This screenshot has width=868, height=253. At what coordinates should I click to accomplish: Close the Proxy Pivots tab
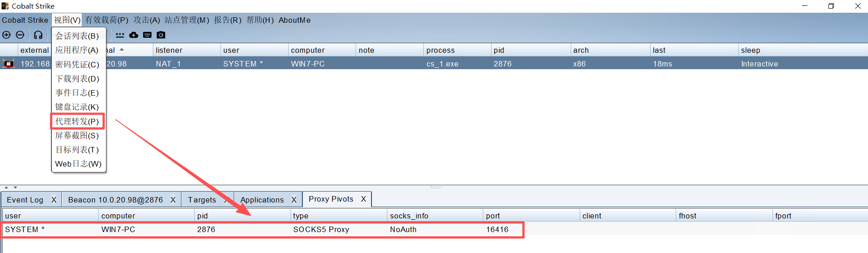point(363,199)
